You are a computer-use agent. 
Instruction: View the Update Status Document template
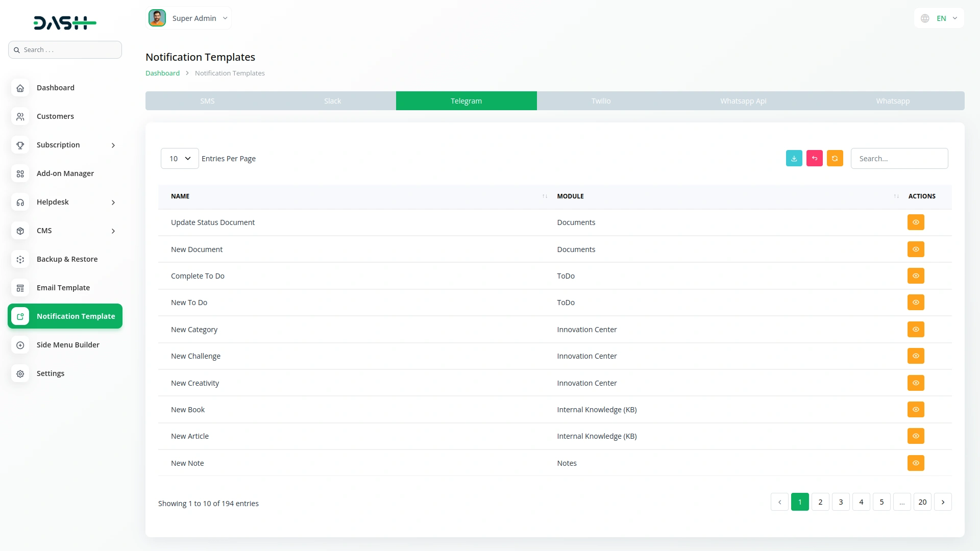(916, 222)
